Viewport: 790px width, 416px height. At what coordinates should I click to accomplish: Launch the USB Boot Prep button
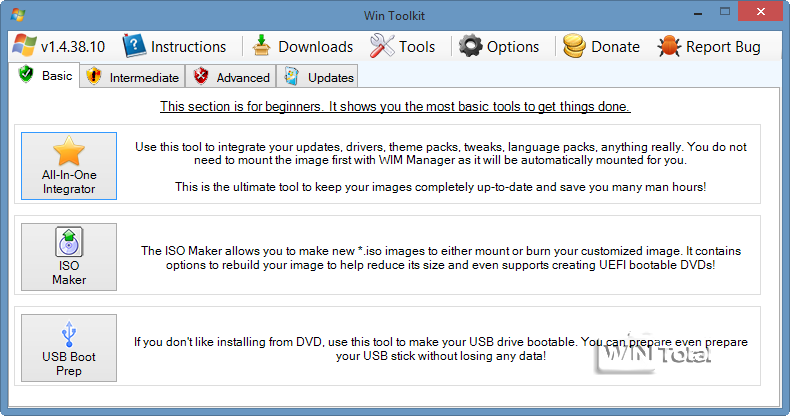[x=69, y=348]
